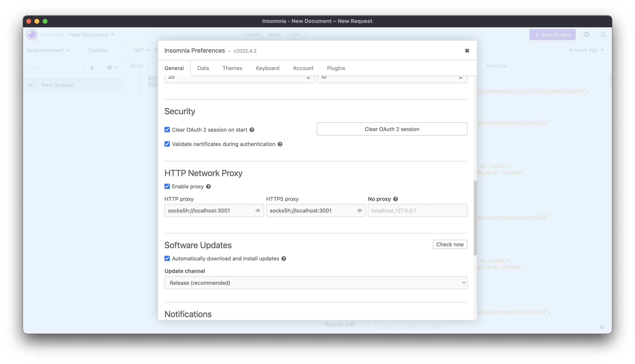Close the Insomnia Preferences dialog
The image size is (635, 364).
tap(467, 51)
